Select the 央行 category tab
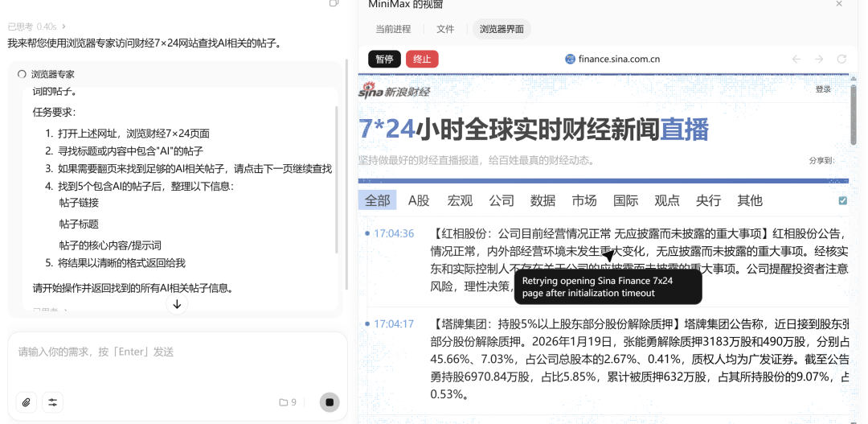The image size is (868, 424). coord(708,200)
